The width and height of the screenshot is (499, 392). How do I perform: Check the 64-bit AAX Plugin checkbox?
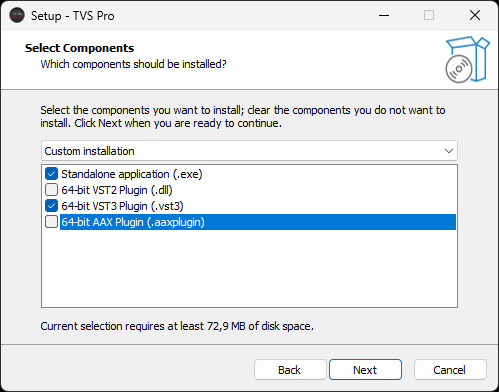[51, 222]
